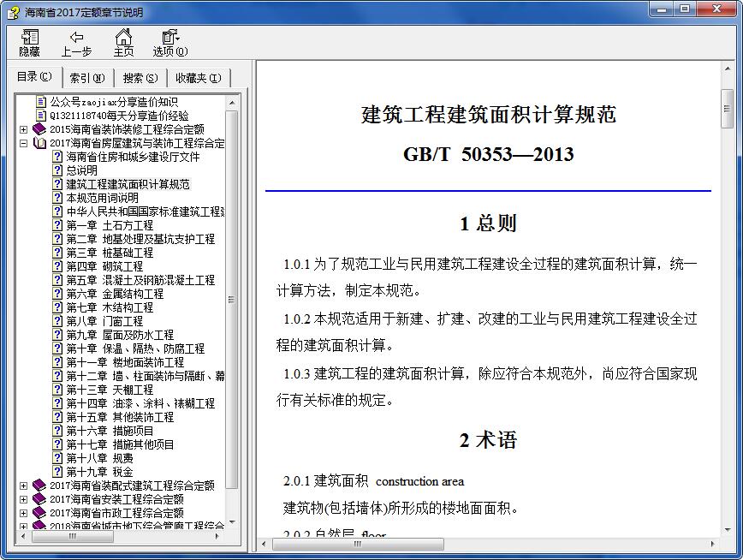Open 第四章 砌筑工程
This screenshot has width=743, height=560.
tap(104, 266)
